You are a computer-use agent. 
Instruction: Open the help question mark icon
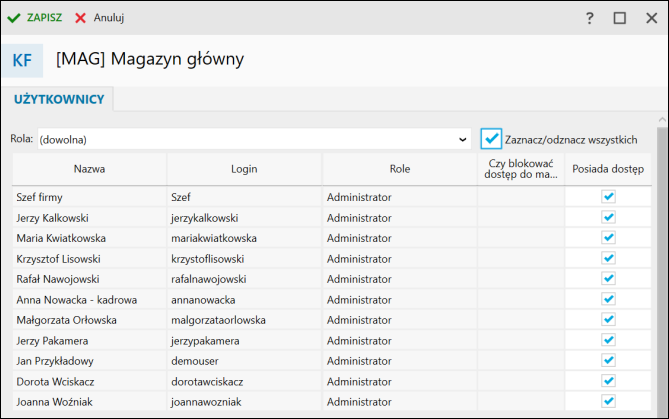coord(590,18)
